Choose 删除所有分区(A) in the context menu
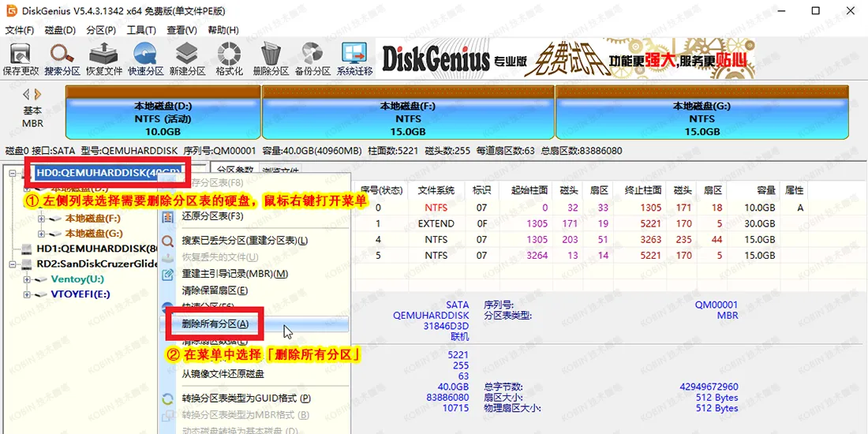Screen dimensions: 868x434 pyautogui.click(x=253, y=324)
